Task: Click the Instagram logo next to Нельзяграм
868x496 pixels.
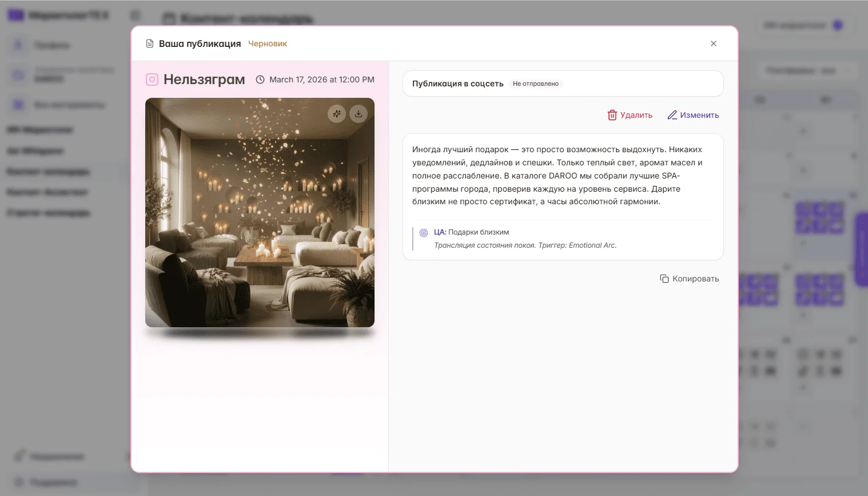Action: click(x=152, y=80)
